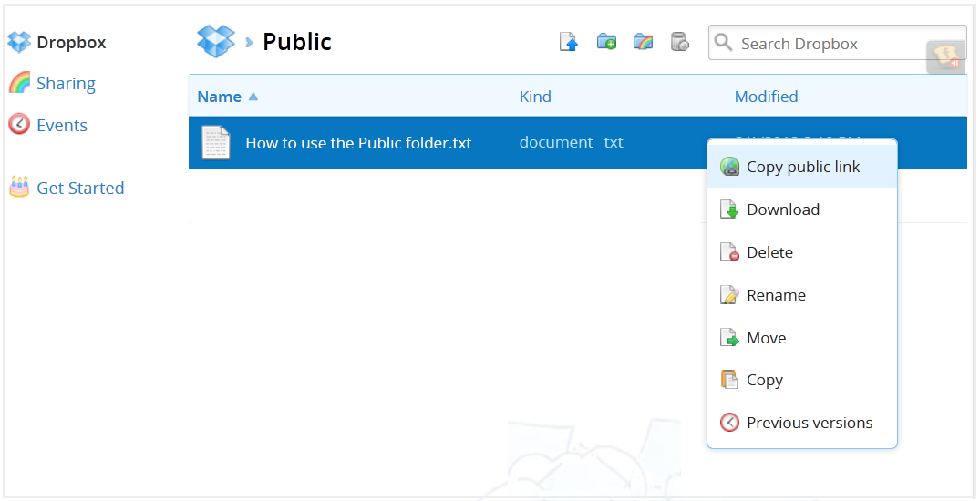This screenshot has width=980, height=501.
Task: Go to the Sharing page
Action: click(x=66, y=83)
